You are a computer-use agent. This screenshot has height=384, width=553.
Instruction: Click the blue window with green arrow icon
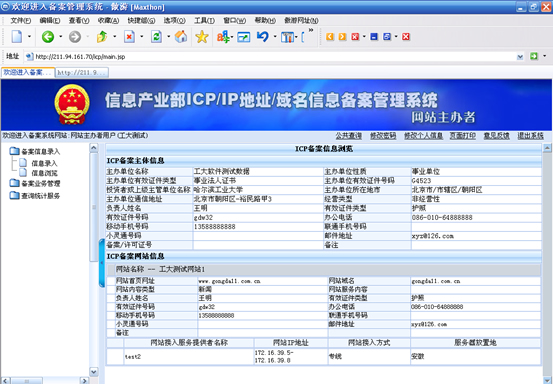(x=244, y=37)
